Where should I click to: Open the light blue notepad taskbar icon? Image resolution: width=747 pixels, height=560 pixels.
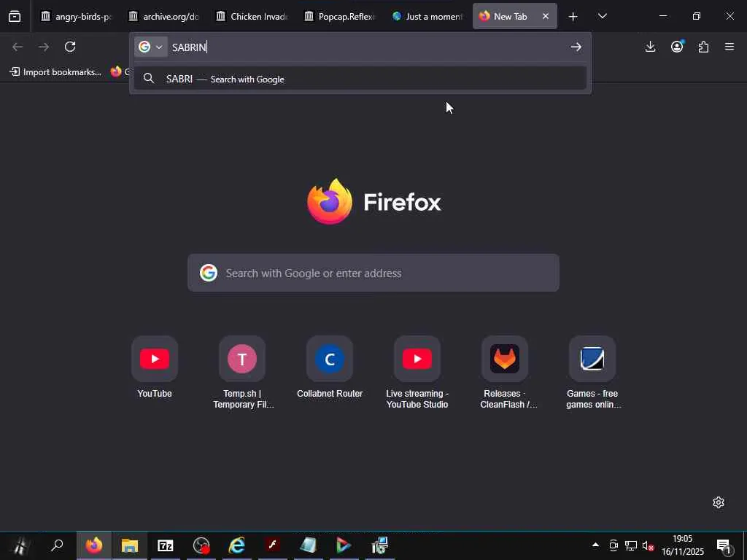(x=309, y=545)
